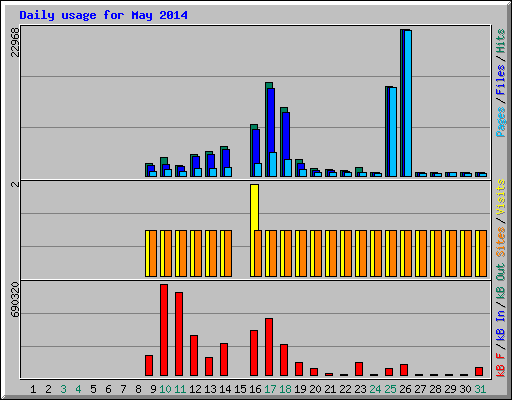Click the red kB bar for day 23
This screenshot has height=400, width=512.
[x=359, y=369]
